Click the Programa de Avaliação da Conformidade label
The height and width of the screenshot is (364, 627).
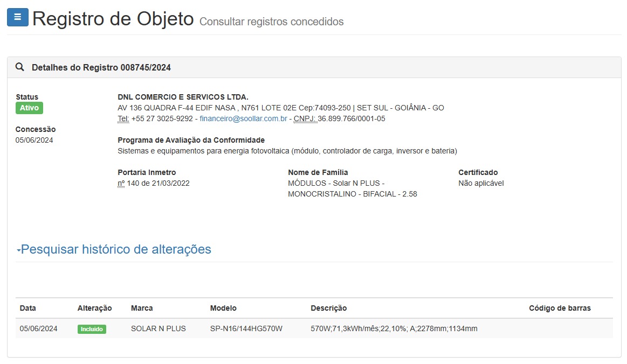[191, 140]
